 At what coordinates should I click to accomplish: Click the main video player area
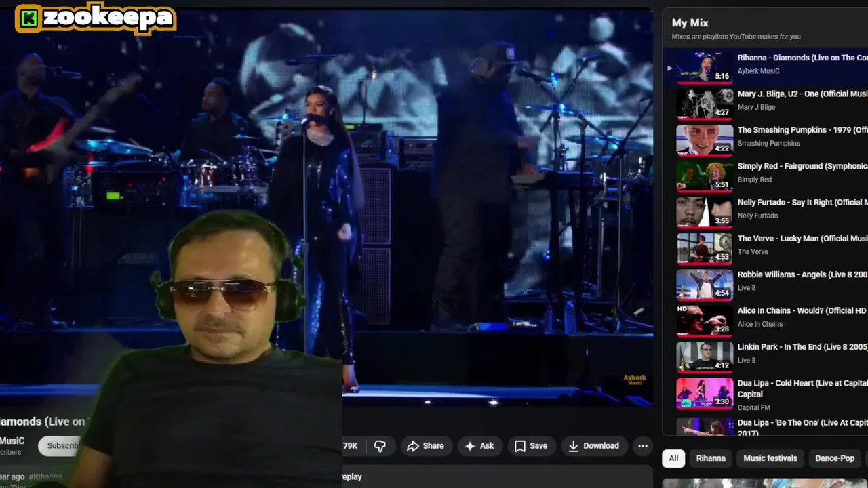click(325, 207)
